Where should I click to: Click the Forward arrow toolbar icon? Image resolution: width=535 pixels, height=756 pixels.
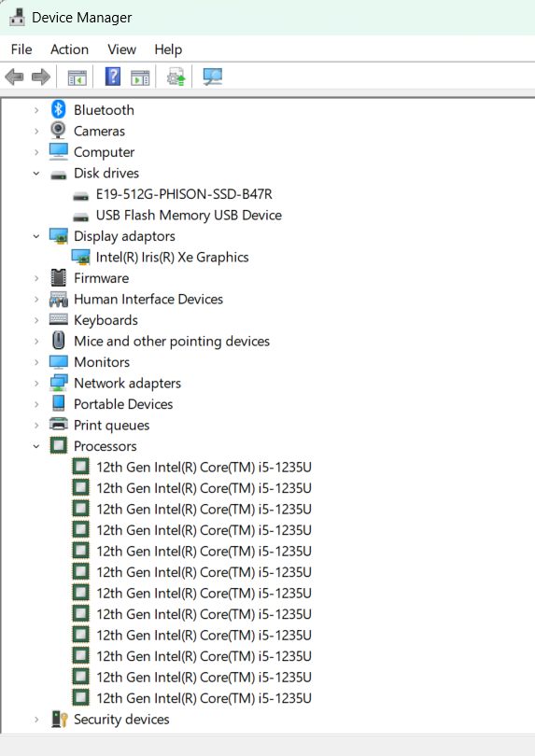tap(40, 77)
